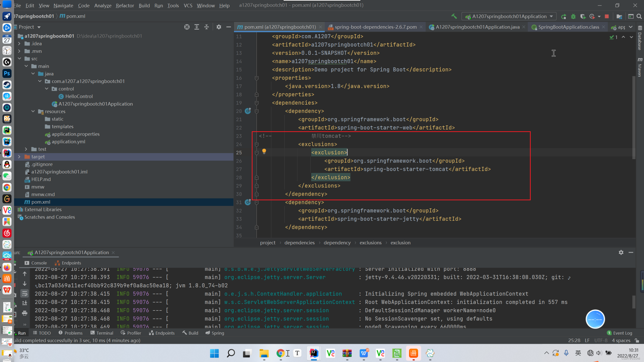Screen dimensions: 644x362
Task: Expand the test folder
Action: pos(26,149)
